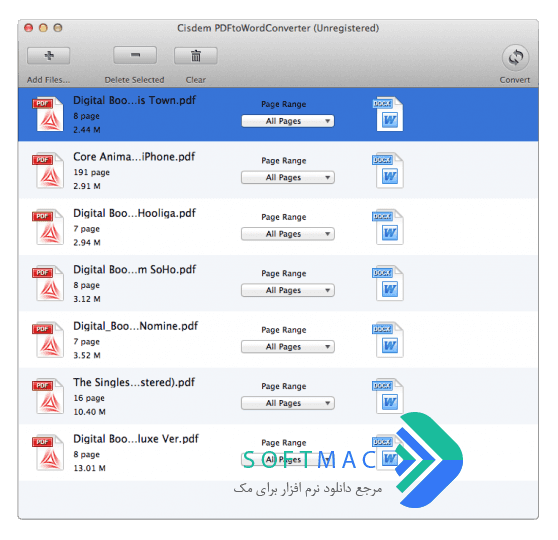Click the 2.44 M file size
The height and width of the screenshot is (540, 558).
pyautogui.click(x=87, y=130)
